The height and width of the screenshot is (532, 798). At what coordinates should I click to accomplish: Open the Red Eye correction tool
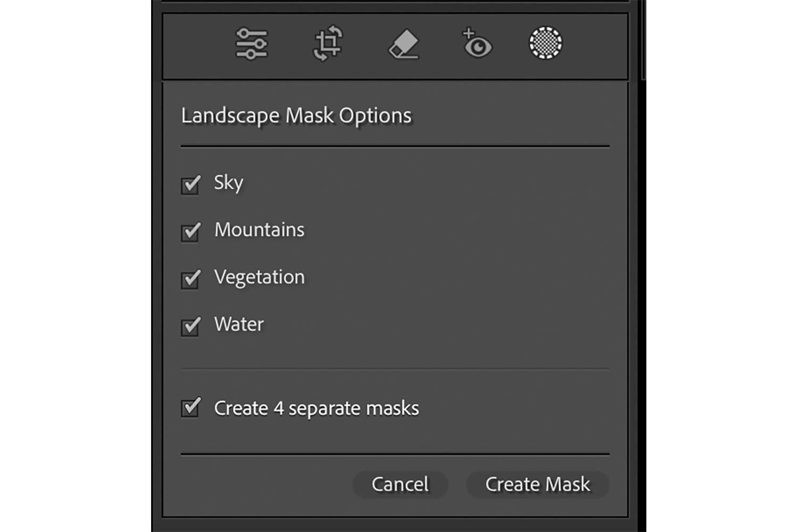click(477, 45)
